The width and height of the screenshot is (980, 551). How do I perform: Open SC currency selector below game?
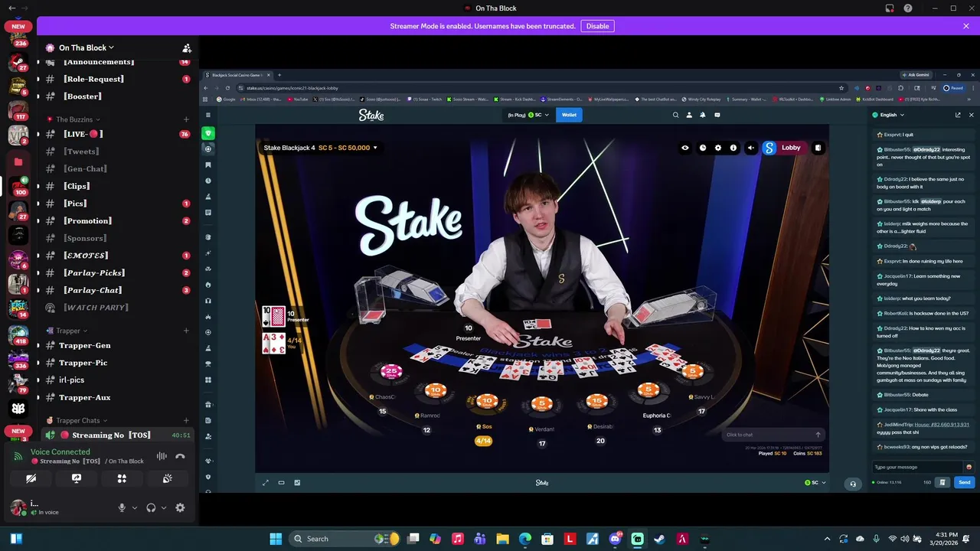815,483
